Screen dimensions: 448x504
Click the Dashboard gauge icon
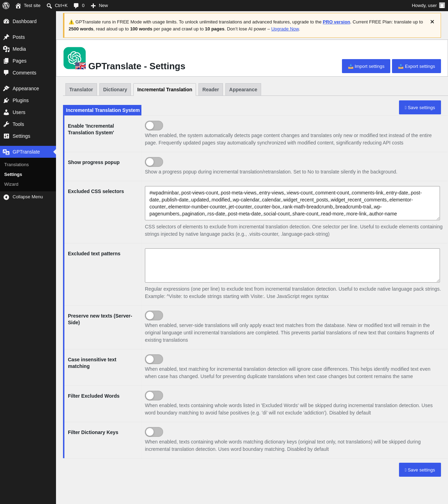click(x=6, y=21)
